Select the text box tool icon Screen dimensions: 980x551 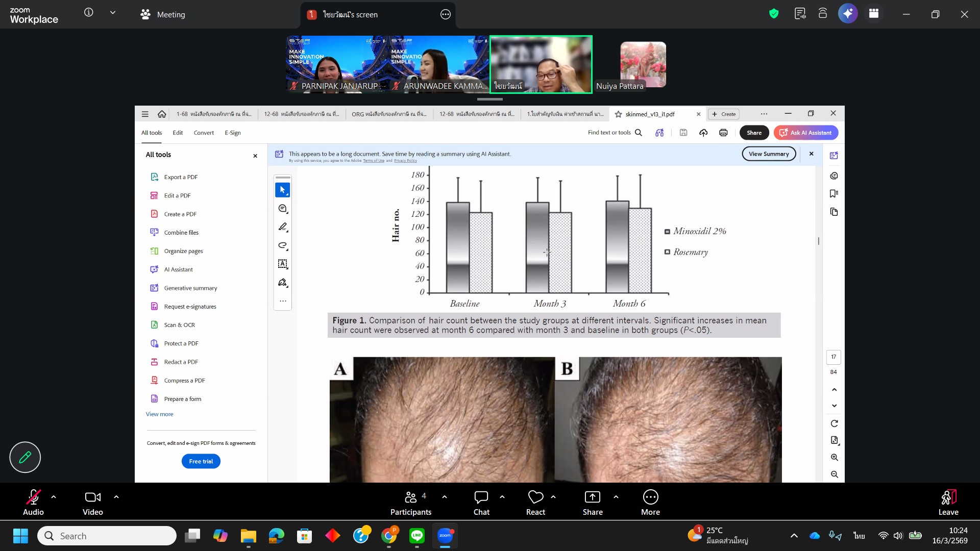point(282,264)
